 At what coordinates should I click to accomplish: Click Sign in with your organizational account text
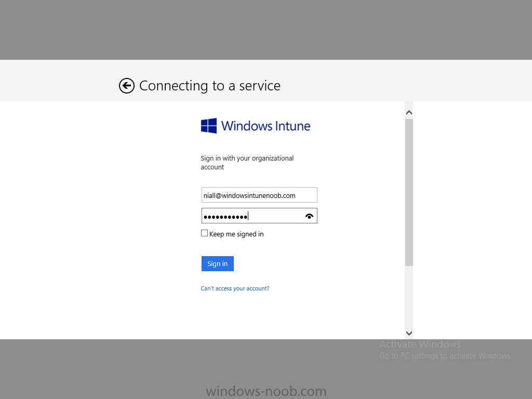(x=247, y=163)
